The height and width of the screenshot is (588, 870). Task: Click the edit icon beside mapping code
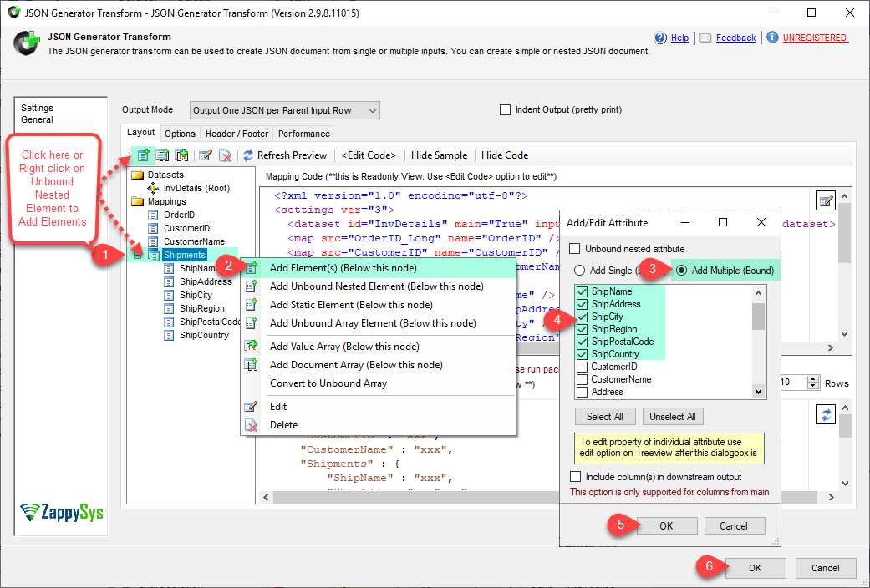pos(826,200)
